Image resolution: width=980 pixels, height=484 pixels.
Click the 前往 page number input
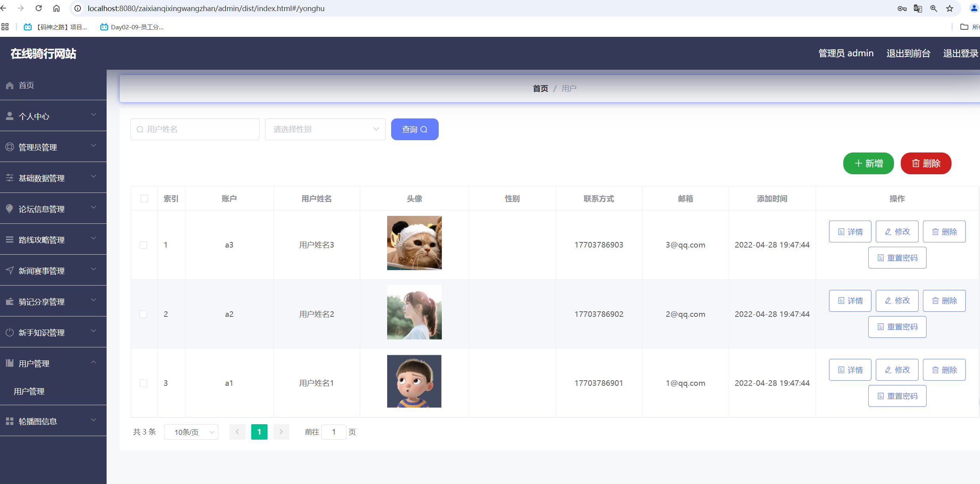[334, 432]
